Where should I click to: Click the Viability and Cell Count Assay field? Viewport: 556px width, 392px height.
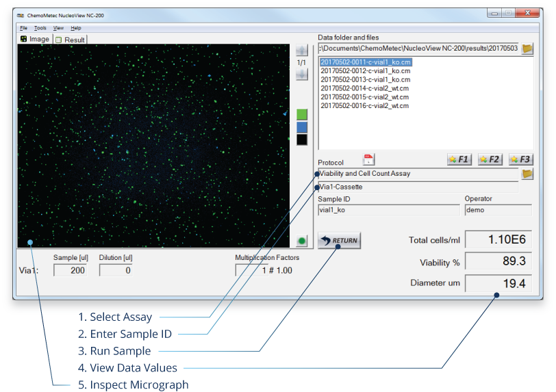pos(418,174)
